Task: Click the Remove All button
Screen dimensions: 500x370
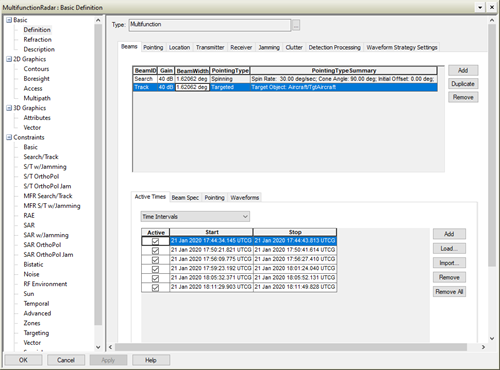Action: coord(449,292)
